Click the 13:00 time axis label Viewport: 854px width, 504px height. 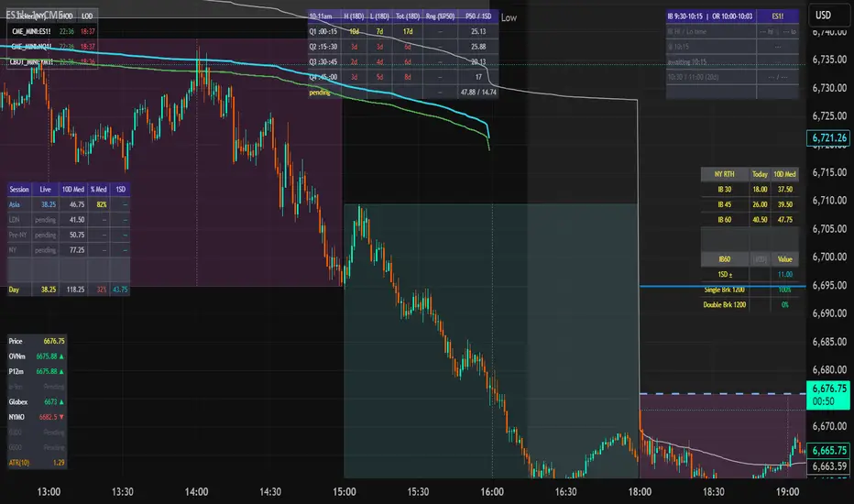point(49,492)
